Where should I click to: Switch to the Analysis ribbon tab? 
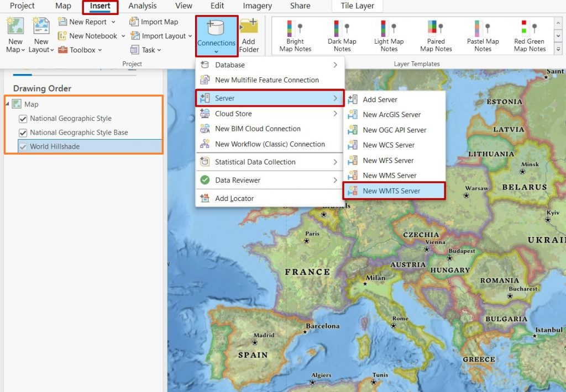pyautogui.click(x=142, y=6)
